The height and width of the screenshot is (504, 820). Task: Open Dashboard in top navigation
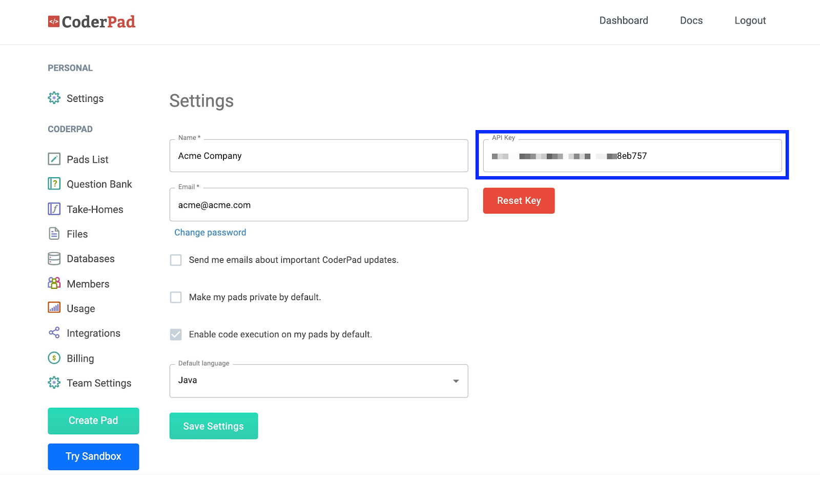pyautogui.click(x=624, y=20)
